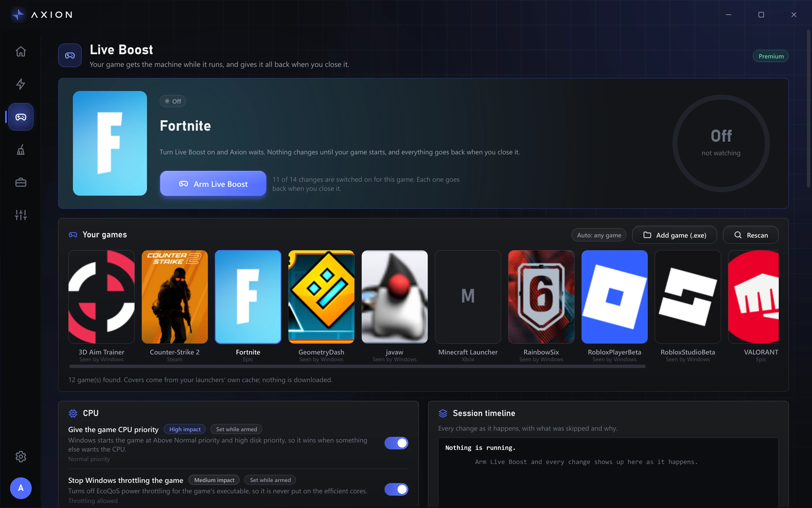
Task: Click the page vertical scrollbar
Action: click(808, 109)
